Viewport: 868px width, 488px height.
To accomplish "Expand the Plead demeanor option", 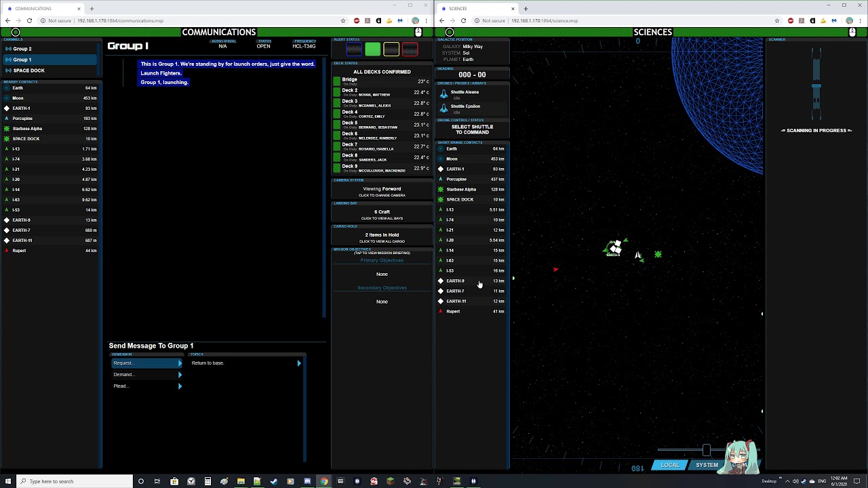I will pyautogui.click(x=147, y=386).
